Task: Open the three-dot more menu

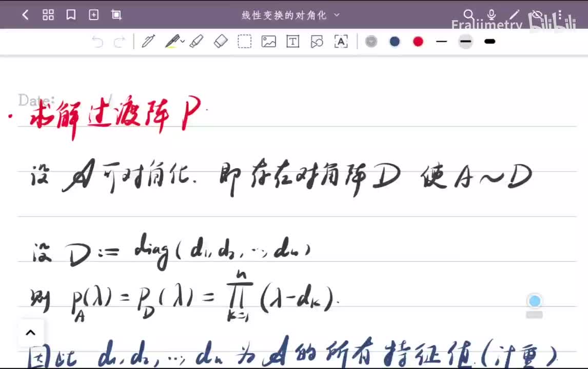Action: [x=559, y=15]
